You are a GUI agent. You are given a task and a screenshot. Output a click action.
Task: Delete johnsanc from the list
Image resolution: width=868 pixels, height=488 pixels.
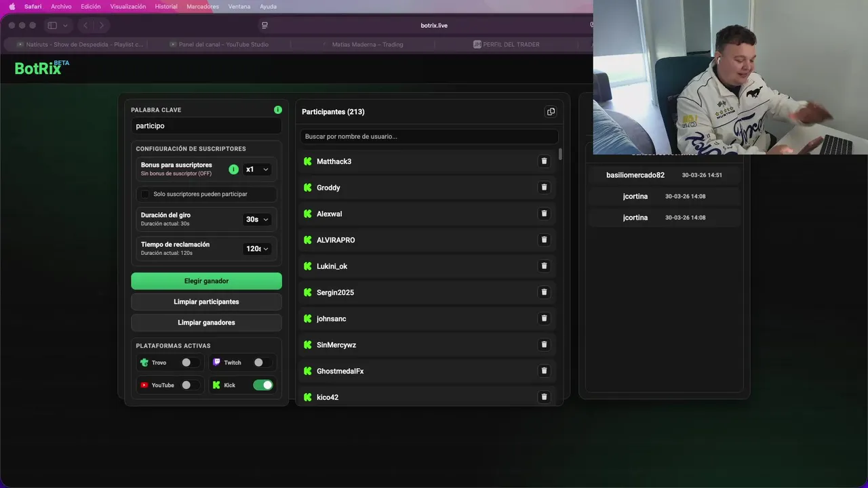544,319
